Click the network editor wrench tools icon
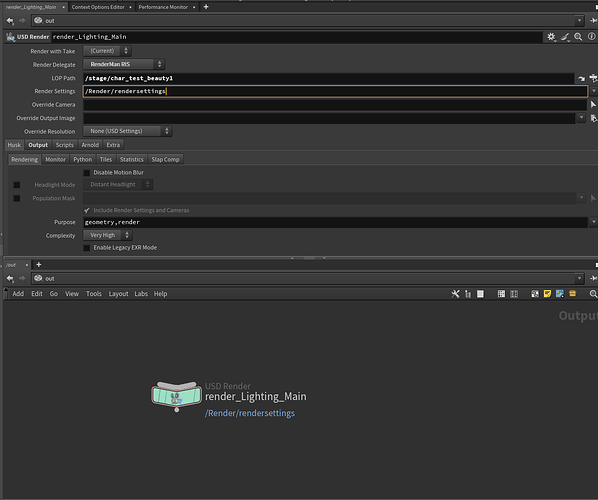 point(455,294)
